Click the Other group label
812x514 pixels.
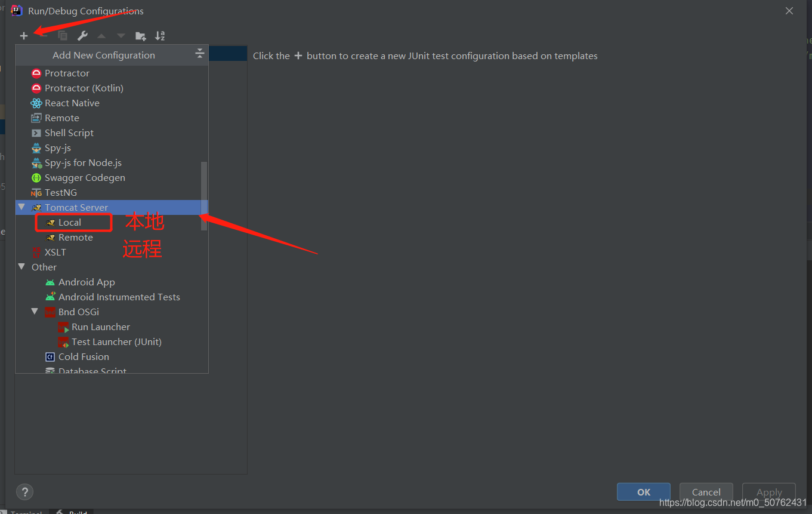pos(44,267)
